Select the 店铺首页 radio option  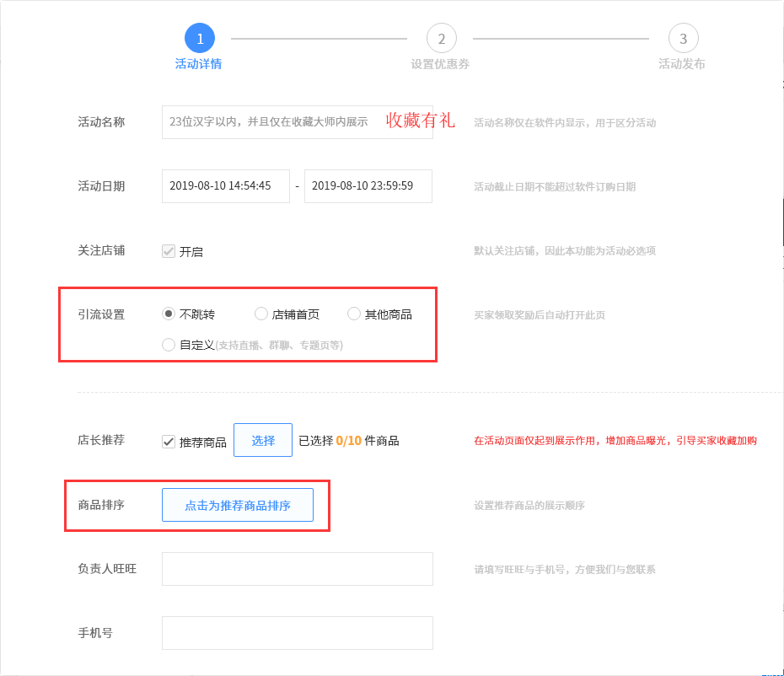(x=261, y=314)
